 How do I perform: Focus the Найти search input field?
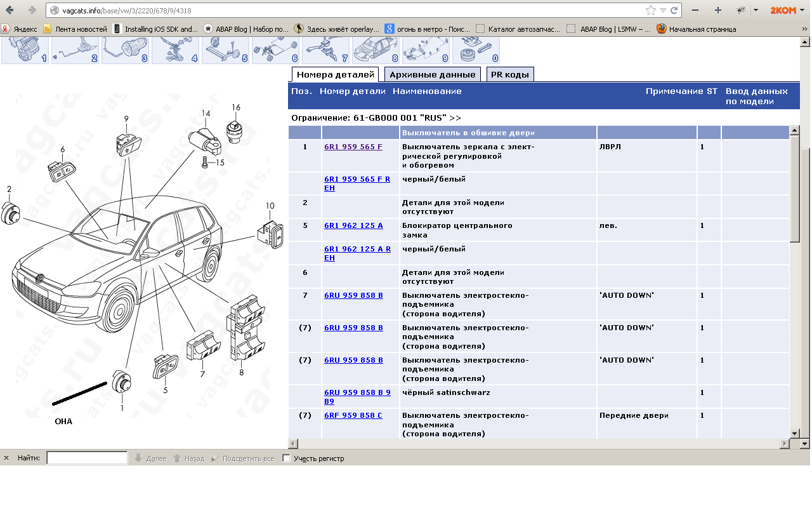pos(87,458)
